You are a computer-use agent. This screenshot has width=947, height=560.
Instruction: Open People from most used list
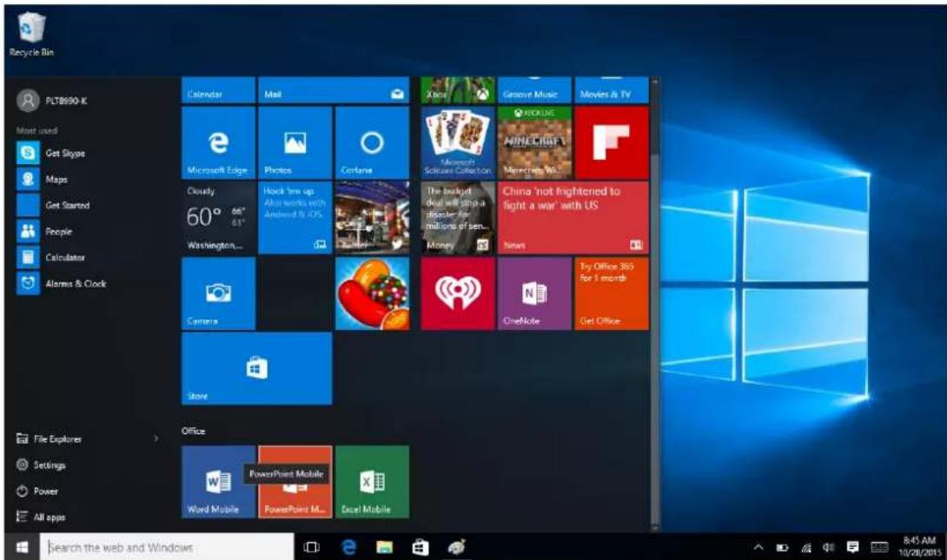click(44, 231)
